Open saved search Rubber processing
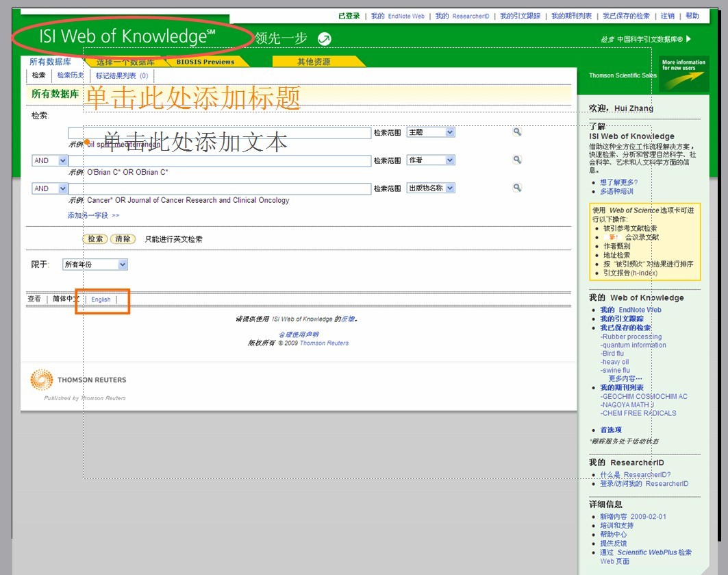Image resolution: width=728 pixels, height=575 pixels. point(631,337)
